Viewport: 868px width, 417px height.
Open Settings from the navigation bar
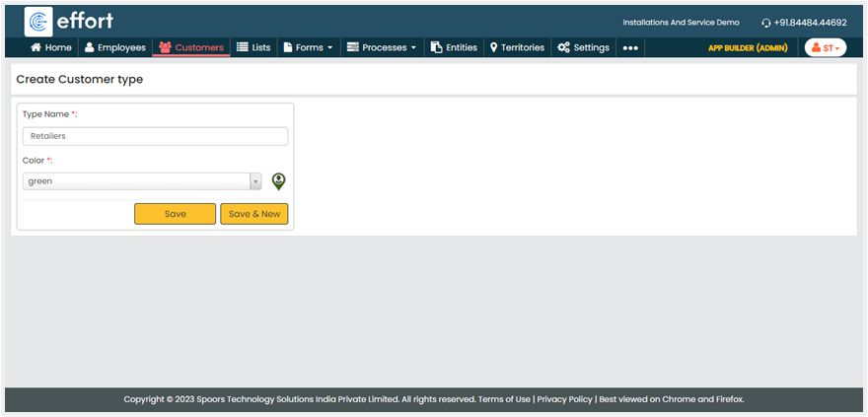click(x=583, y=47)
